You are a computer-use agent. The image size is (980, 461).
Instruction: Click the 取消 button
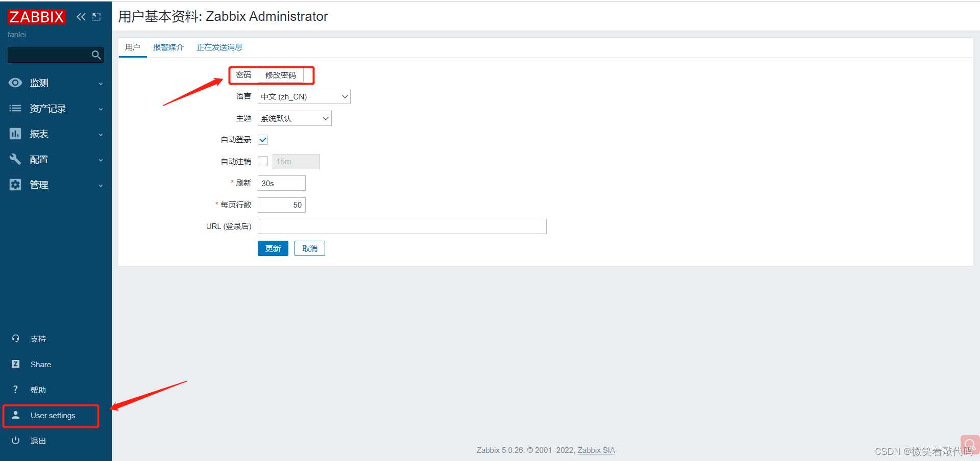click(x=310, y=248)
